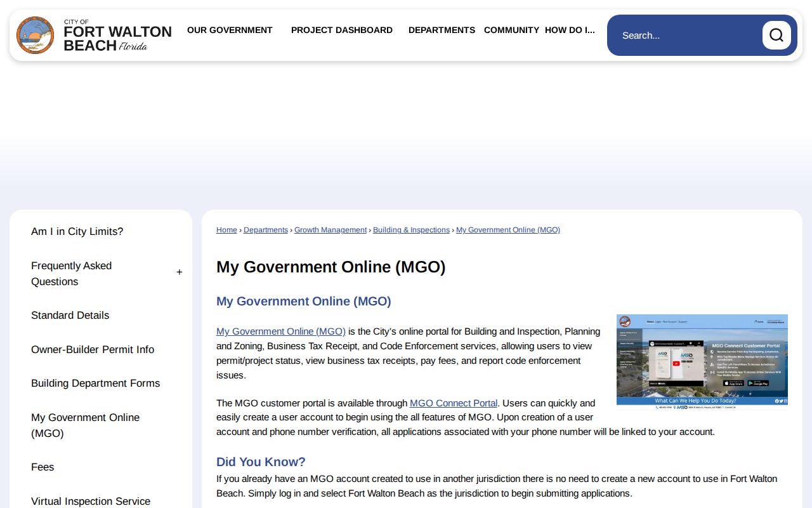Click the MGO Connect Portal link

[x=454, y=403]
